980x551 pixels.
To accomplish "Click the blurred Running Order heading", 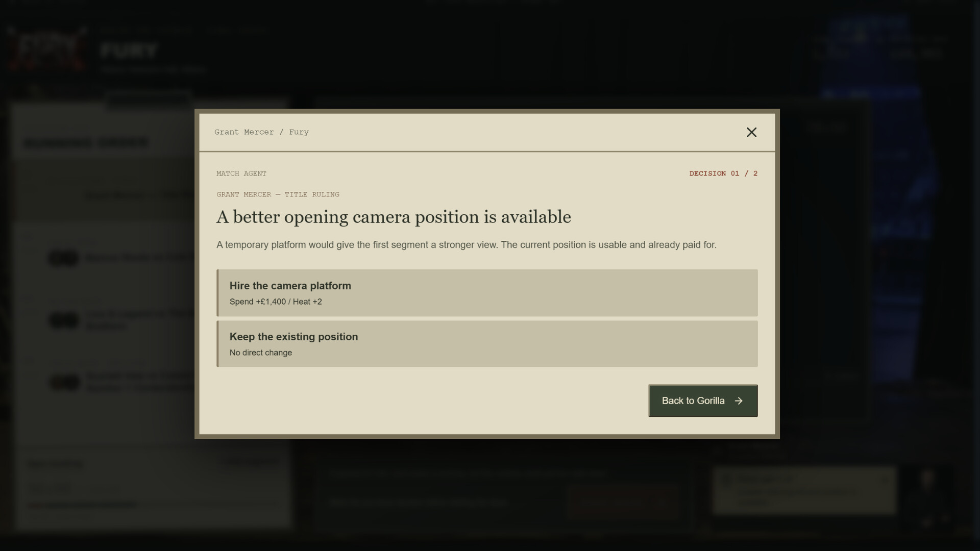I will 86,143.
